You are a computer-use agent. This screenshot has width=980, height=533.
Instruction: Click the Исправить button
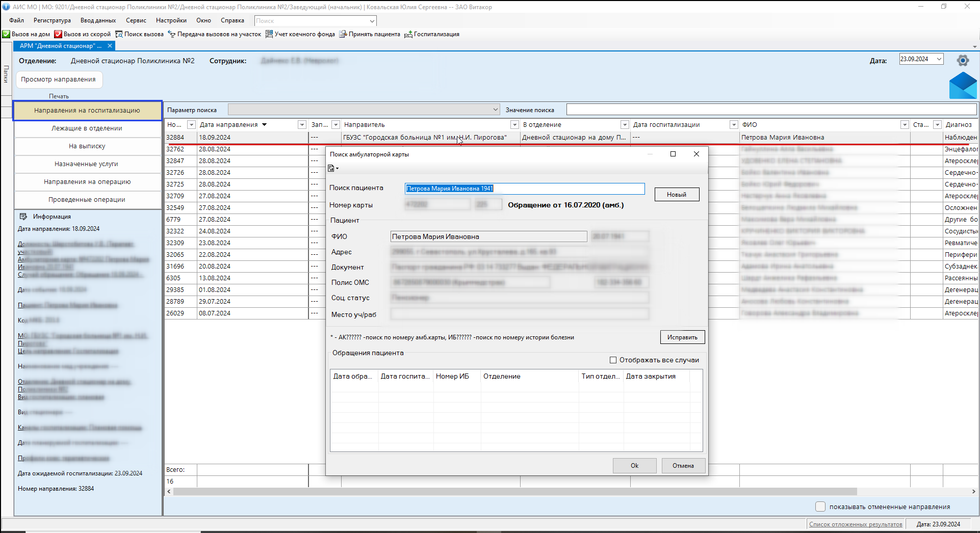pyautogui.click(x=682, y=337)
